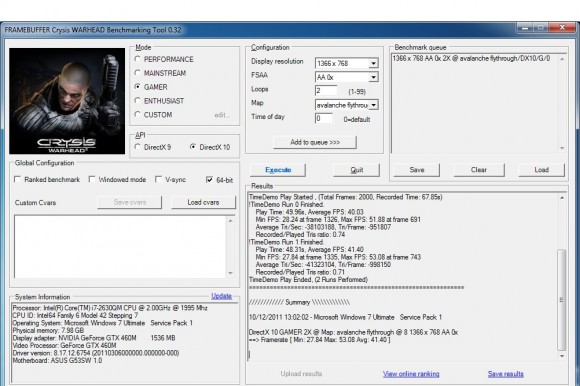Click the Results scrollbar thumb
The image size is (580, 386).
[562, 300]
